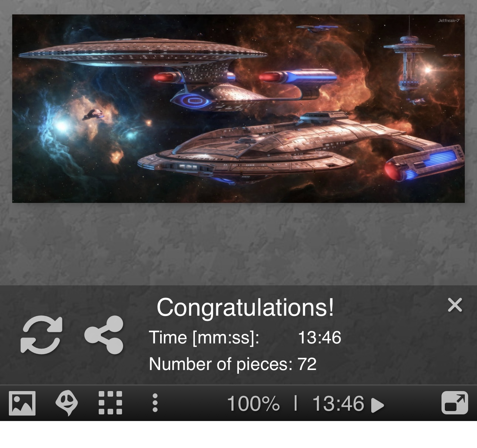Click the empty gray board below puzzle
Screen dimensions: 477x448
pyautogui.click(x=238, y=244)
